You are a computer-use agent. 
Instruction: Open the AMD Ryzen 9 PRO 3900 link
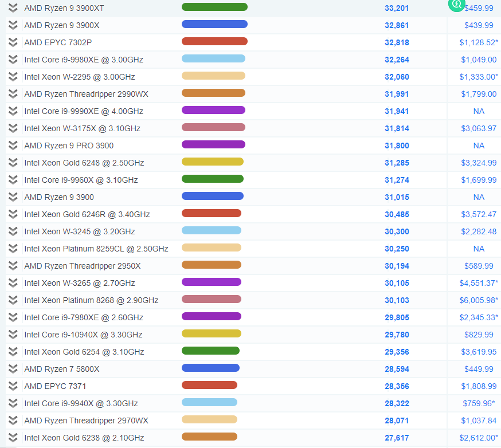click(x=69, y=146)
